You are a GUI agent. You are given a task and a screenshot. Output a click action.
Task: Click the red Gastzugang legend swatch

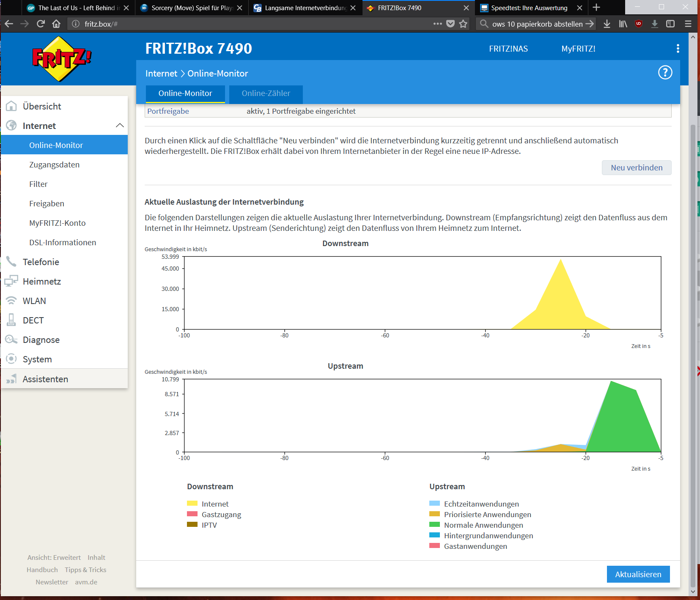point(192,514)
